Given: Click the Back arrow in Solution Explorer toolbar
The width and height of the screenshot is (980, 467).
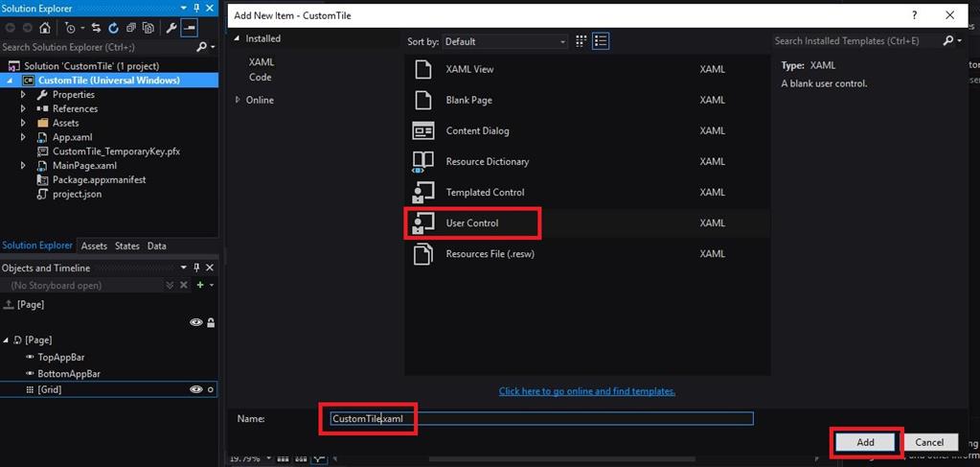Looking at the screenshot, I should [10, 28].
